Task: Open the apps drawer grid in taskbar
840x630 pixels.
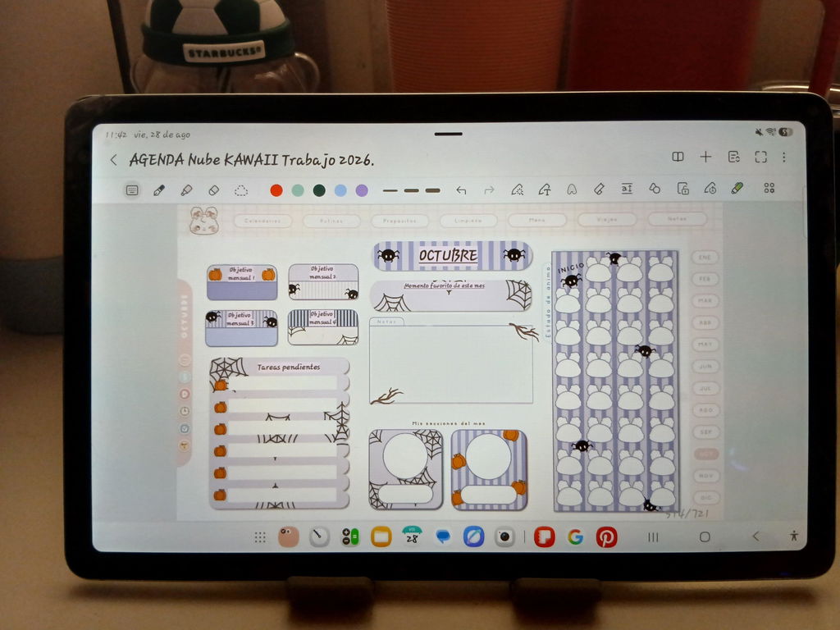Action: [x=260, y=537]
